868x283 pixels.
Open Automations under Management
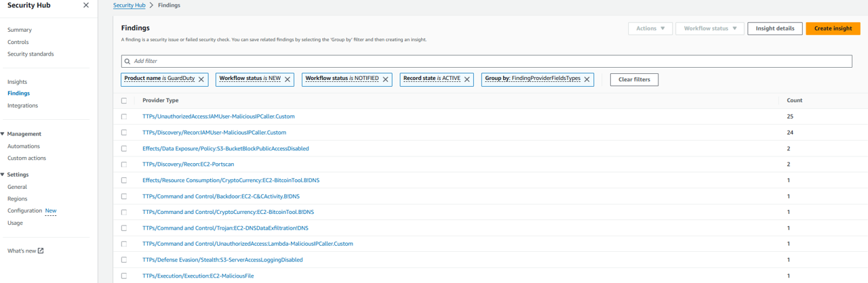(x=24, y=146)
